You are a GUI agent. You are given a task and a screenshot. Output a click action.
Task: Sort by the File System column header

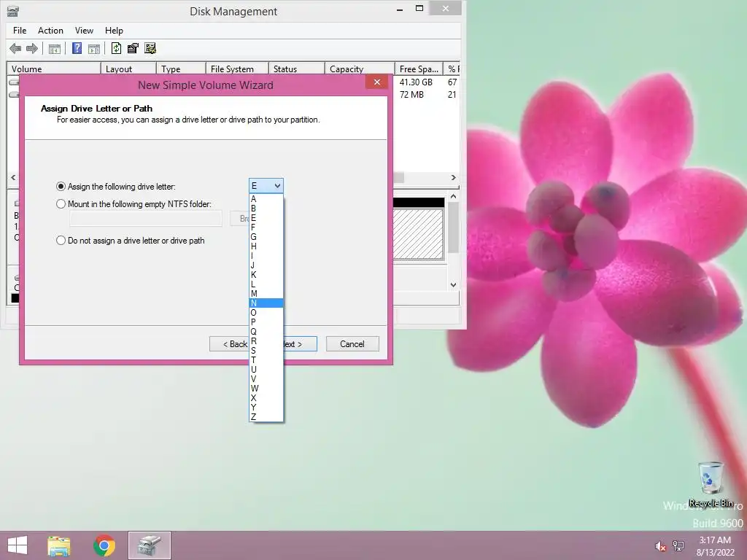coord(237,69)
